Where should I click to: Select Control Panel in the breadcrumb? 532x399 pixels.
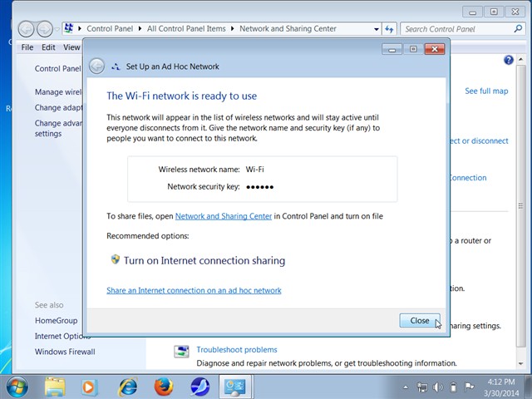point(110,28)
